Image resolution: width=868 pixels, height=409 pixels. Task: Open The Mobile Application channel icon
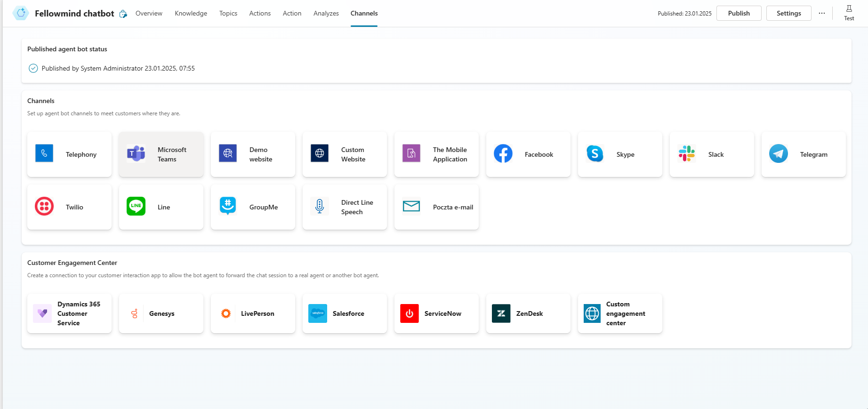coord(411,153)
